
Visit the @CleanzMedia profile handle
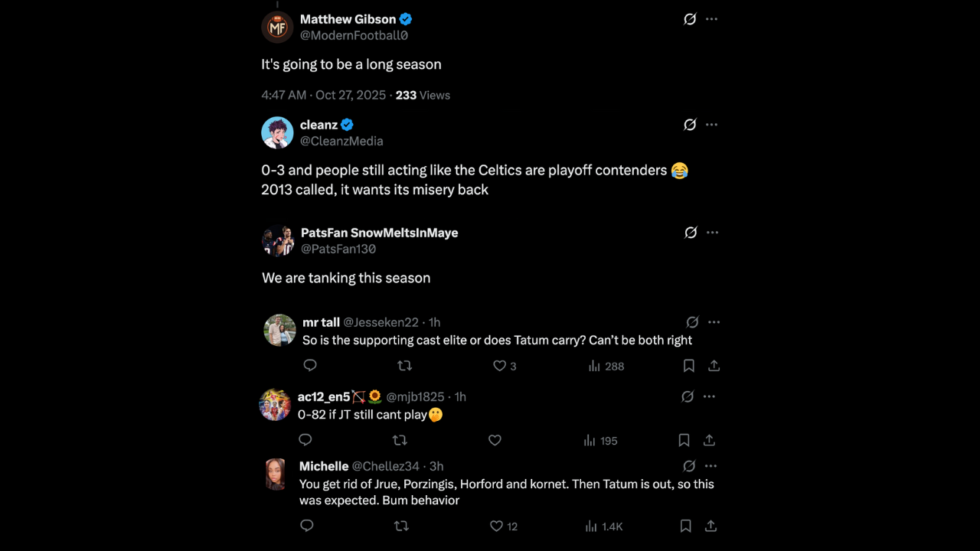[x=341, y=141]
